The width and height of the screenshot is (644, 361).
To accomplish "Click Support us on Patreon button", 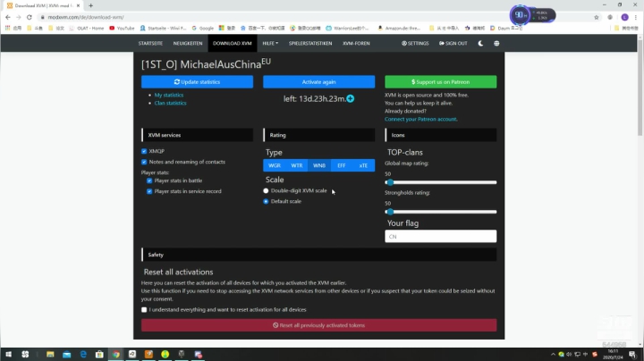I will 440,81.
